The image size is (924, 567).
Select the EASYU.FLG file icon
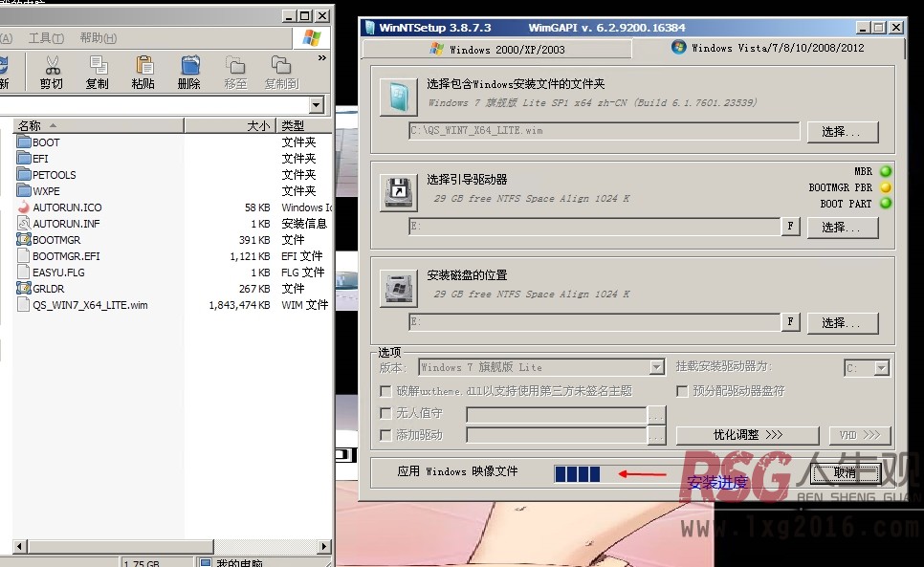(24, 272)
